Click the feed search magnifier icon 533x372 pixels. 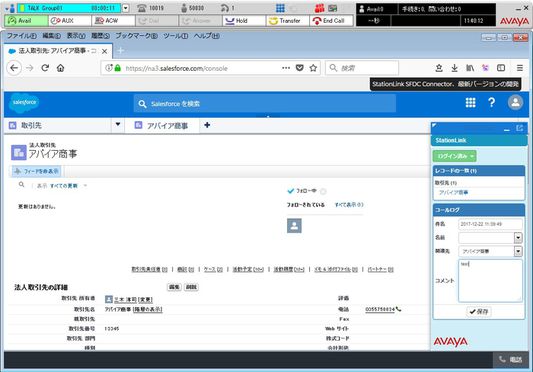(x=21, y=185)
